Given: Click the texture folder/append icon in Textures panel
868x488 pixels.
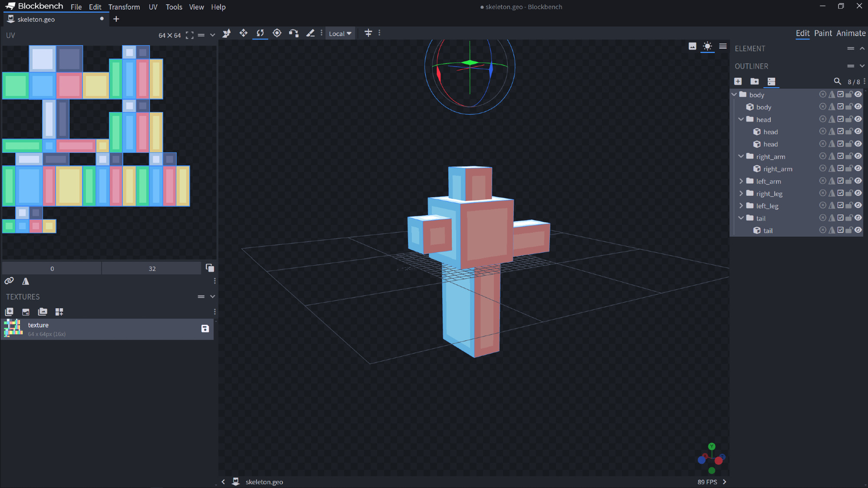Looking at the screenshot, I should (43, 312).
